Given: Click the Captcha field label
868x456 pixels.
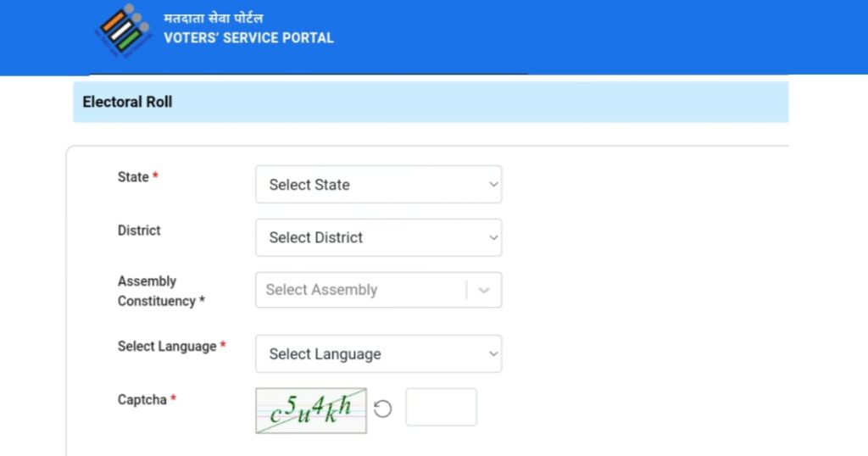Looking at the screenshot, I should tap(142, 400).
